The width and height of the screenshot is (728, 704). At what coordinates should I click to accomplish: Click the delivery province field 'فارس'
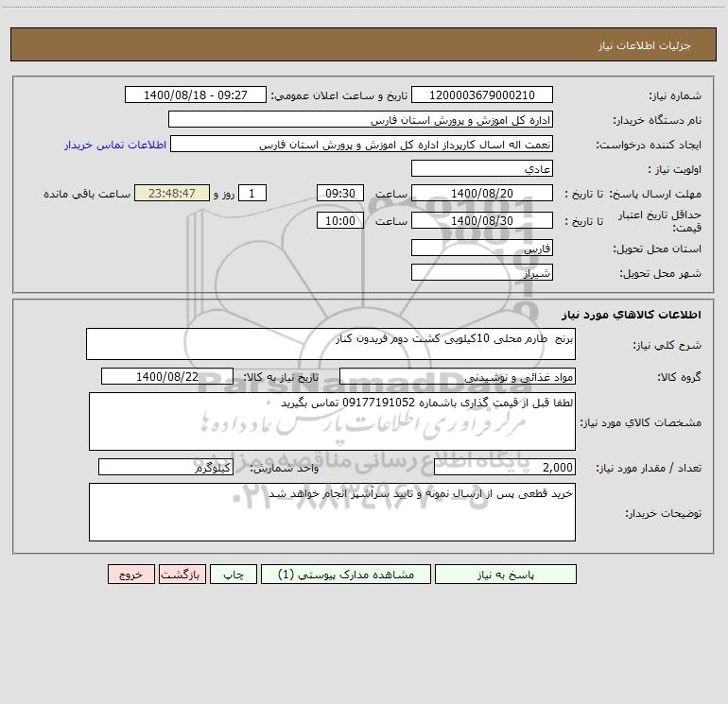click(x=482, y=248)
